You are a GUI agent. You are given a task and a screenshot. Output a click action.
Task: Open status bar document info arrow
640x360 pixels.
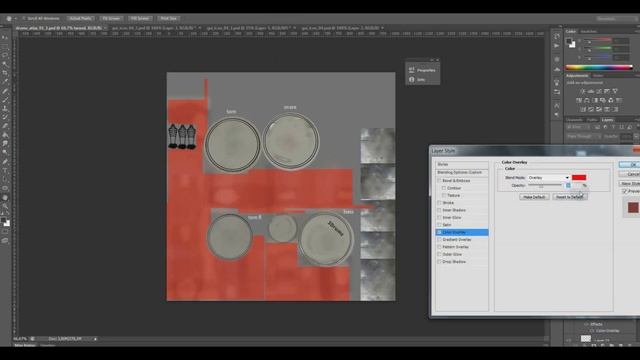click(96, 339)
